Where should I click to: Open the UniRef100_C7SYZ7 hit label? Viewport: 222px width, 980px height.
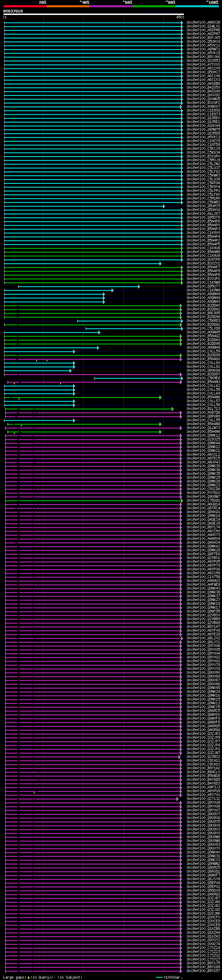pyautogui.click(x=203, y=959)
